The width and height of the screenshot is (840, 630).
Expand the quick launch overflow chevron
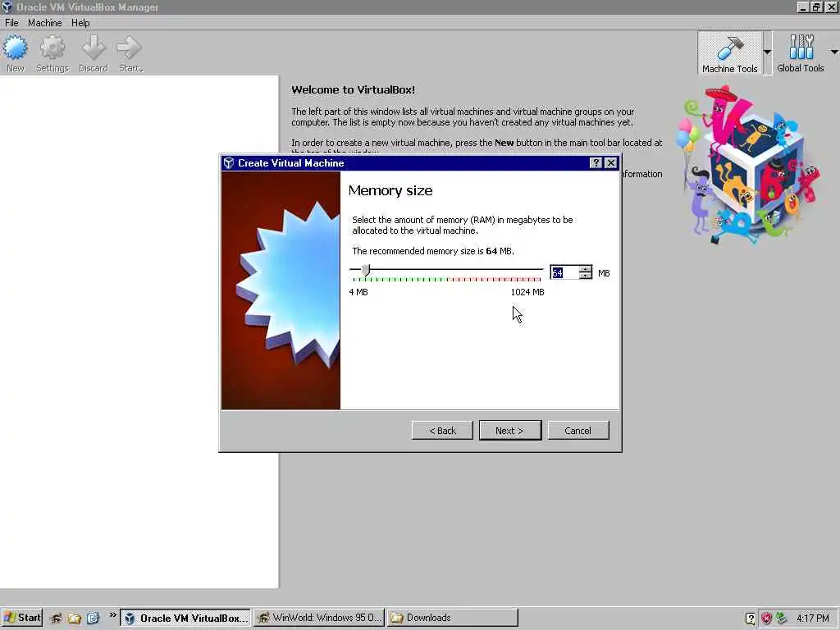tap(112, 615)
